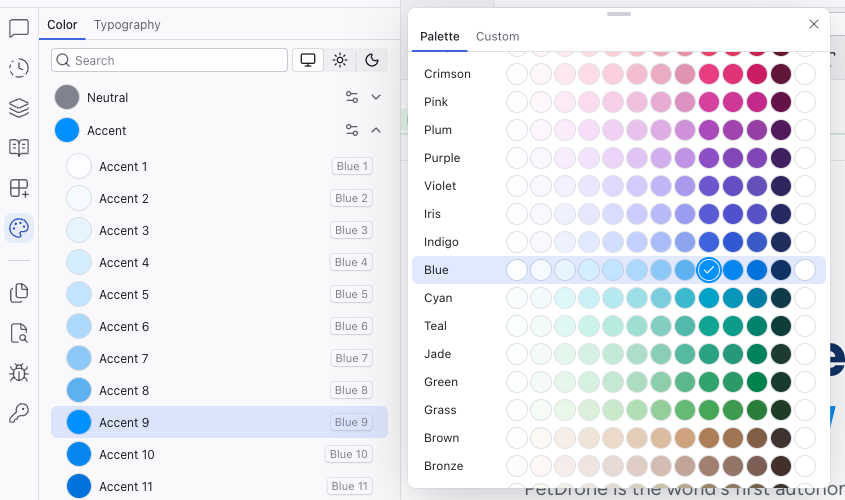Pick the checked Blue 9 swatch
The width and height of the screenshot is (845, 500).
point(709,270)
